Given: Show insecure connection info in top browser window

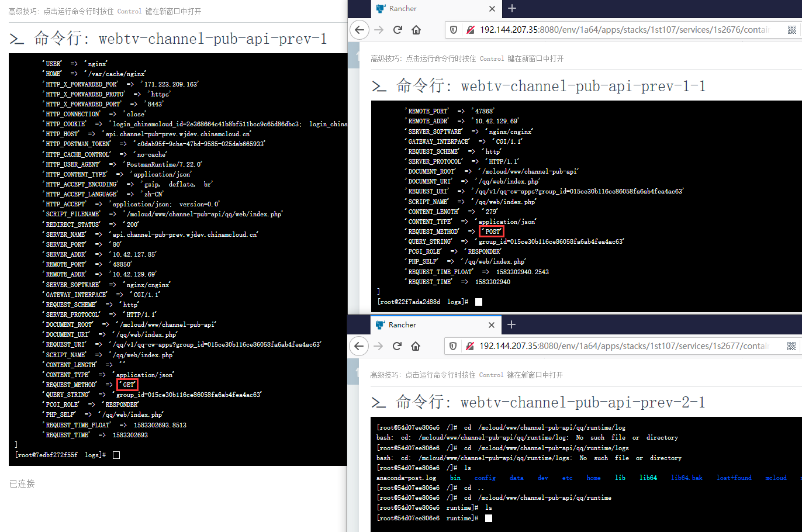Looking at the screenshot, I should click(x=469, y=30).
